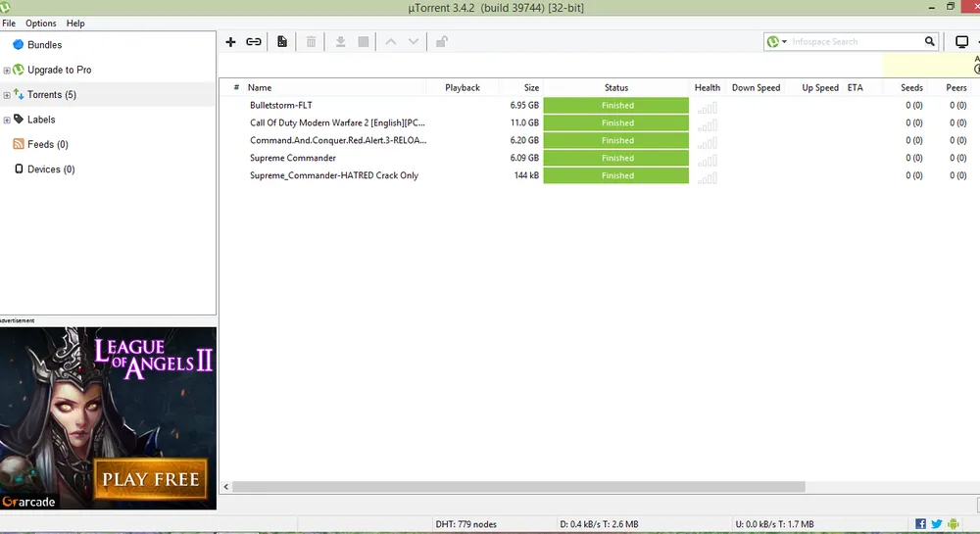Open the Help menu

point(75,24)
